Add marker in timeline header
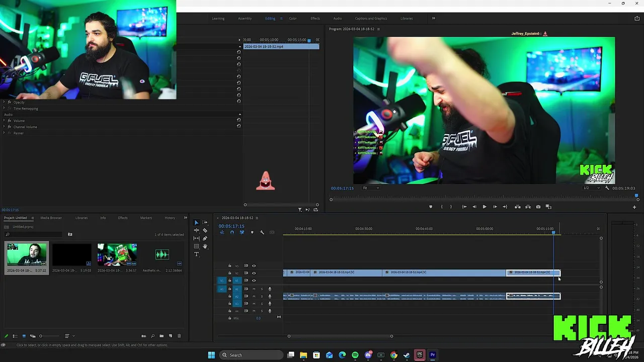The height and width of the screenshot is (362, 644). click(x=252, y=232)
